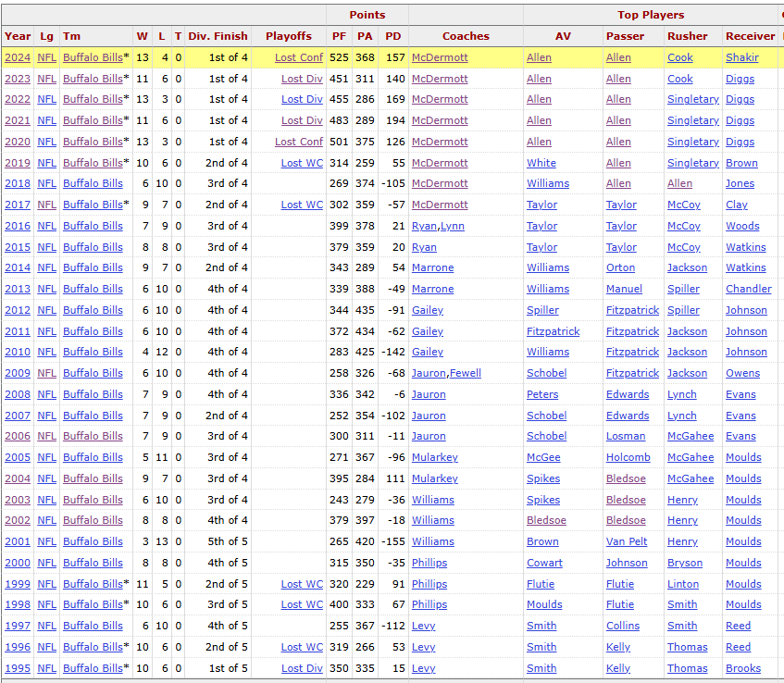Click Lost Div playoff link in 2021 row
784x683 pixels.
pyautogui.click(x=302, y=120)
